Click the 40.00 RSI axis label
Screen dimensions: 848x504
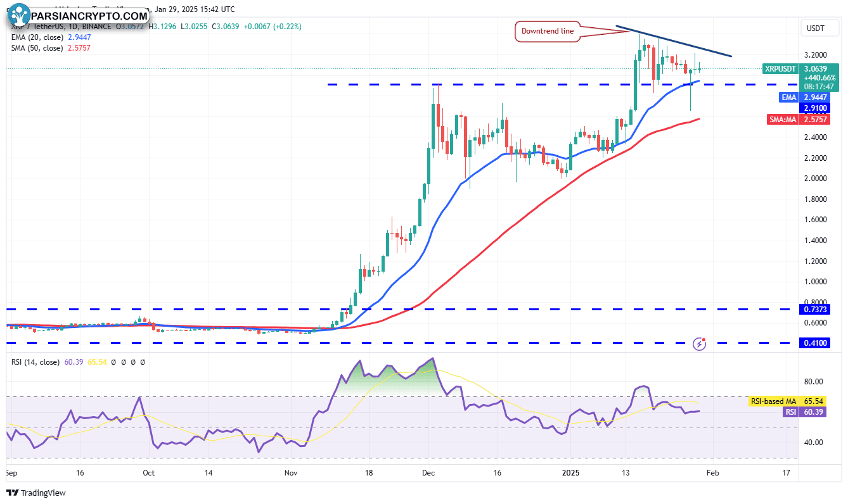coord(815,443)
